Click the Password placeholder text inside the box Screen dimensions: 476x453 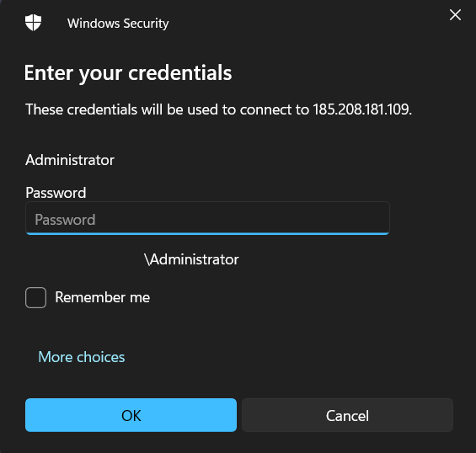pos(65,220)
